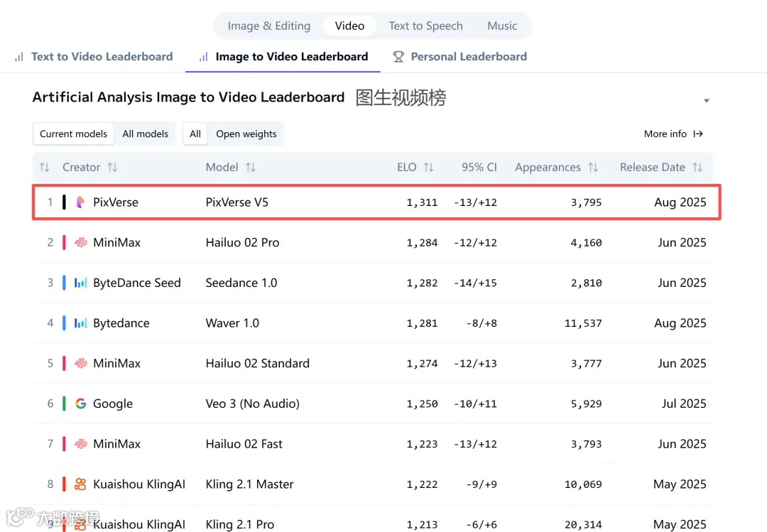Click the Google logo icon
The image size is (767, 532).
81,403
